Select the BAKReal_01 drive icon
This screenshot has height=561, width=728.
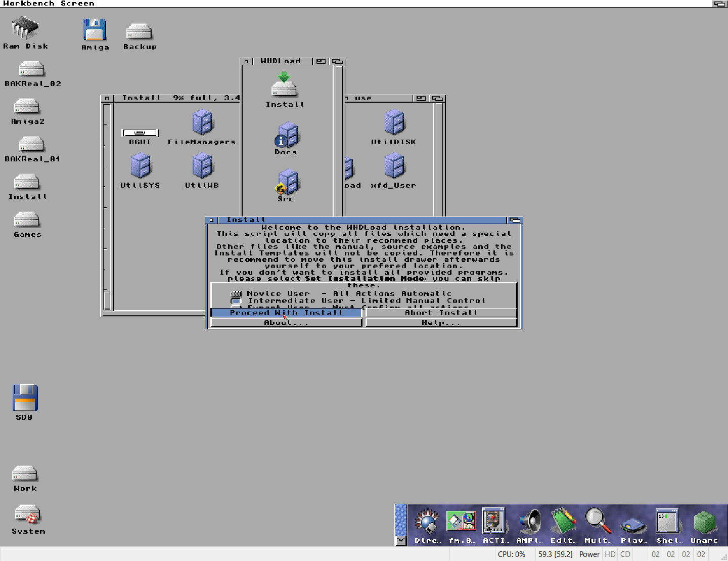click(32, 144)
